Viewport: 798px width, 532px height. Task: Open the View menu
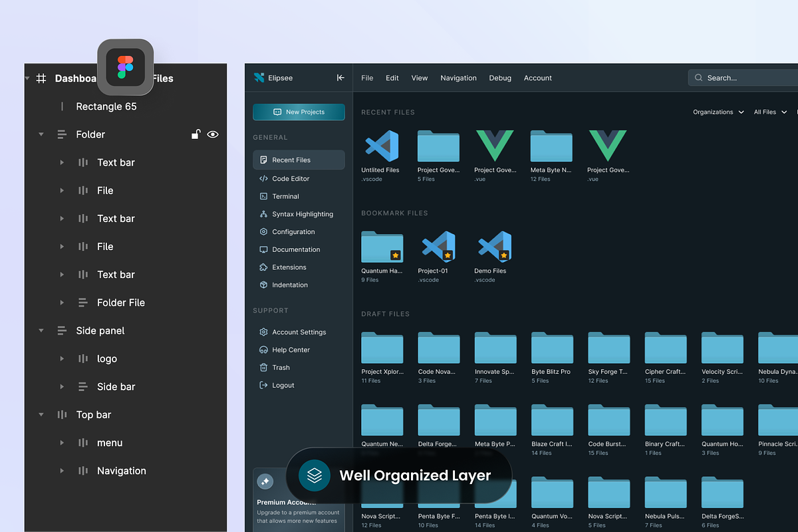(x=420, y=78)
